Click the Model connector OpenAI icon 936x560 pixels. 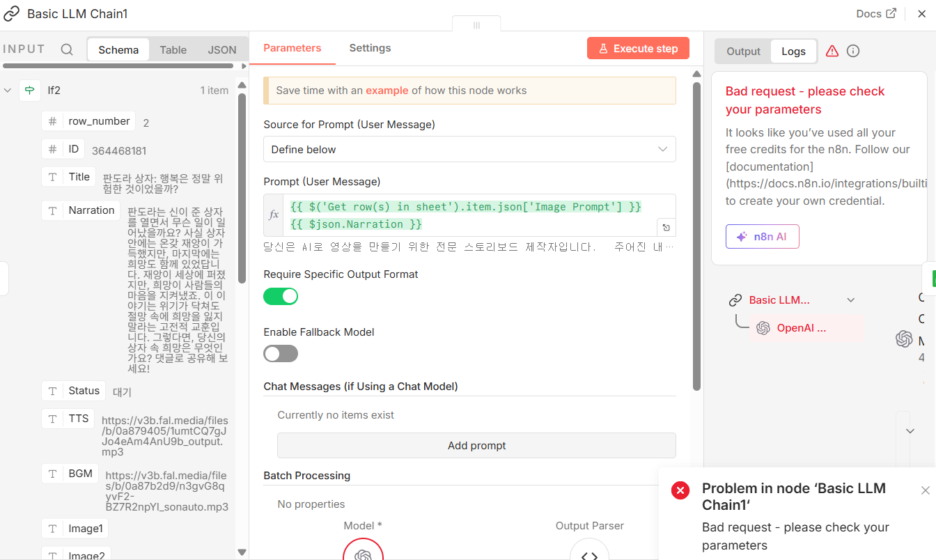coord(363,554)
